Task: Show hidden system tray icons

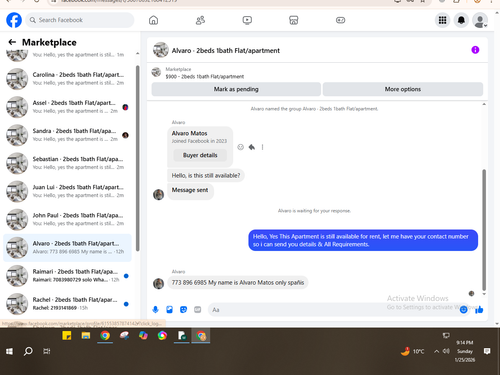Action: point(436,351)
